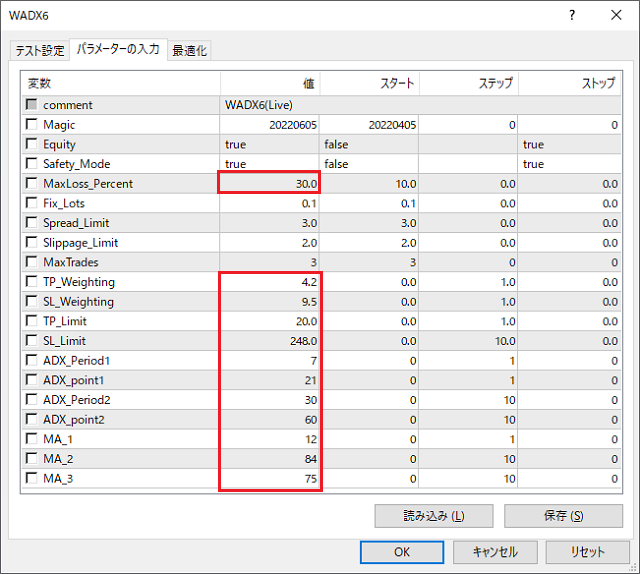Select the スタート column header
The width and height of the screenshot is (640, 574).
369,84
